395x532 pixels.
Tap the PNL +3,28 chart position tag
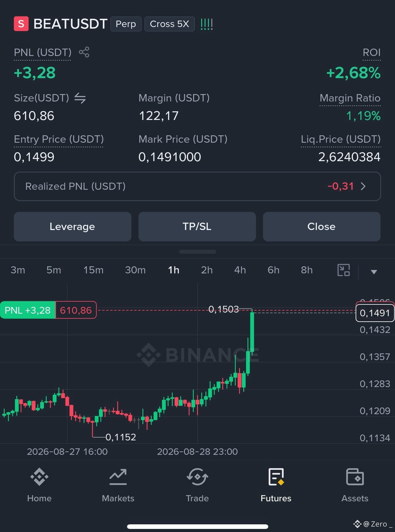click(28, 310)
